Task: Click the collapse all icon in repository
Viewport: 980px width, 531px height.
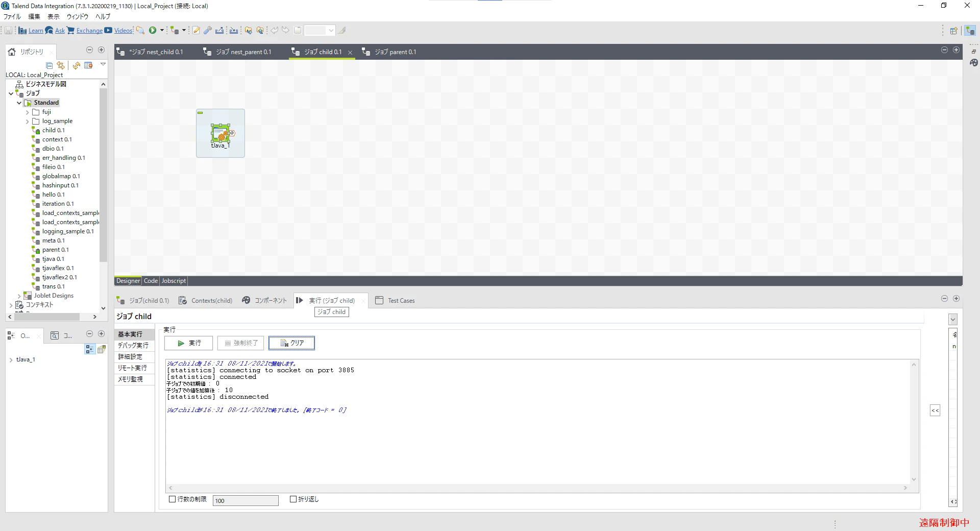Action: [50, 65]
